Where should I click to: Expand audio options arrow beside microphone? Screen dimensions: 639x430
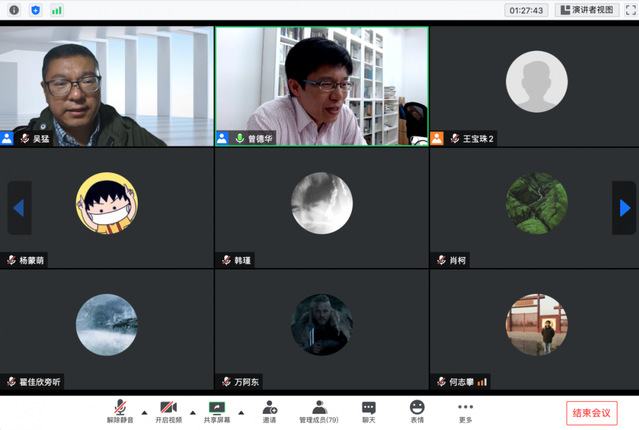coord(144,412)
